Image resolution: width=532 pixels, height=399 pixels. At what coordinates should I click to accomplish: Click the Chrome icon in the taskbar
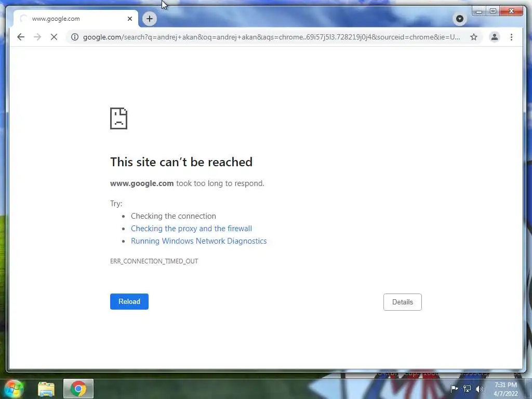(x=78, y=389)
